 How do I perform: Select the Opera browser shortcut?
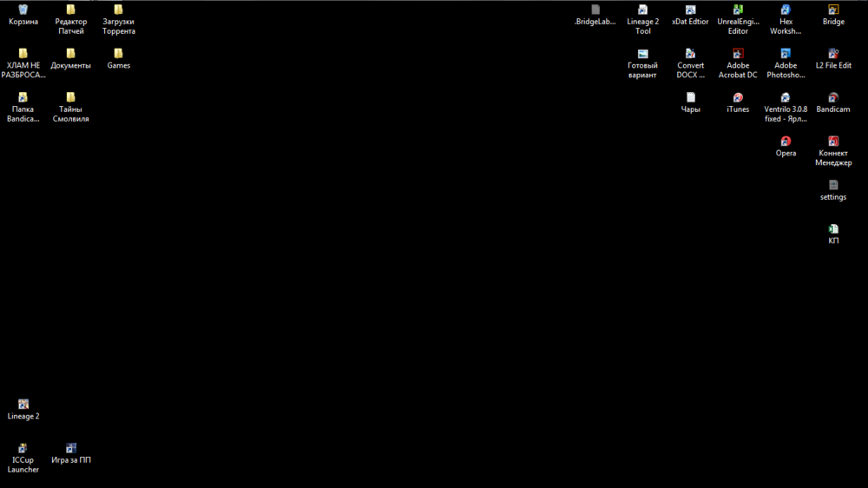[x=786, y=142]
